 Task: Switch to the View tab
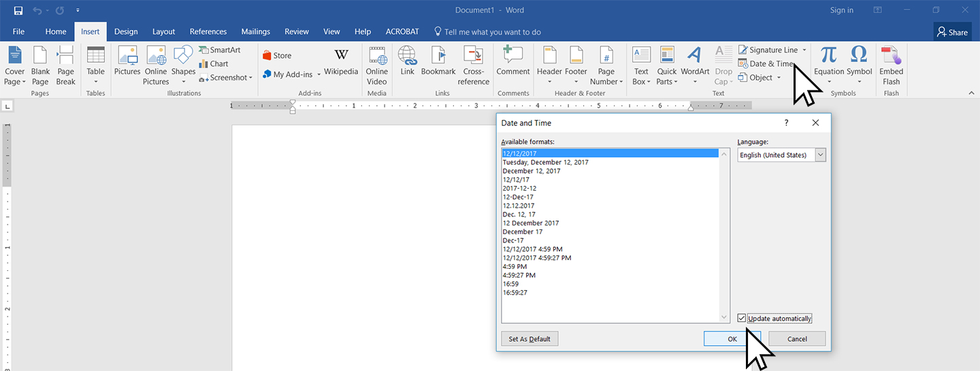[331, 32]
